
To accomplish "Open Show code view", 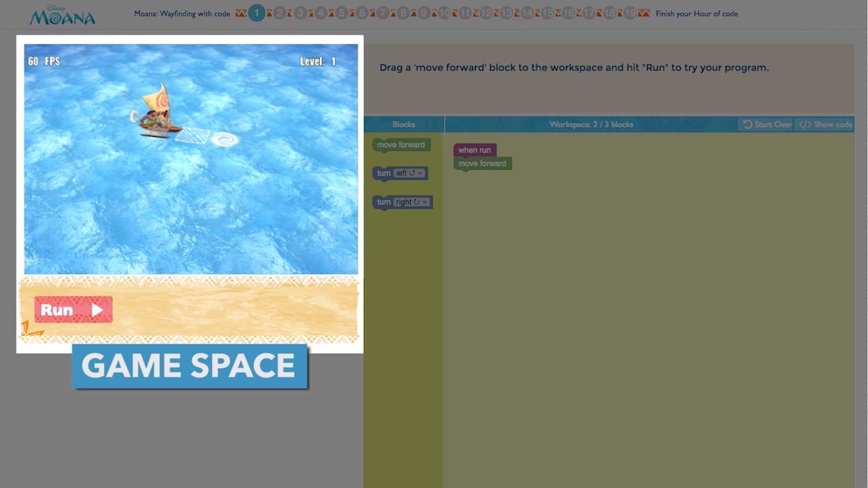I will 825,125.
